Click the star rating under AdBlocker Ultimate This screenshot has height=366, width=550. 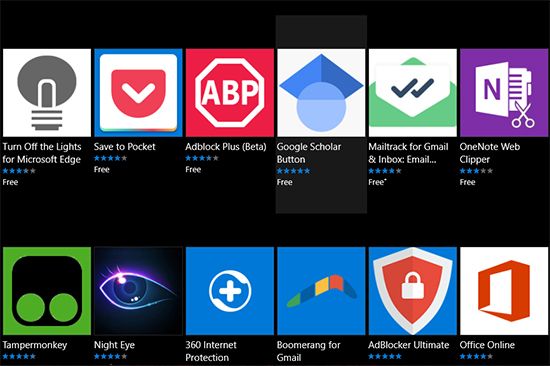[385, 357]
